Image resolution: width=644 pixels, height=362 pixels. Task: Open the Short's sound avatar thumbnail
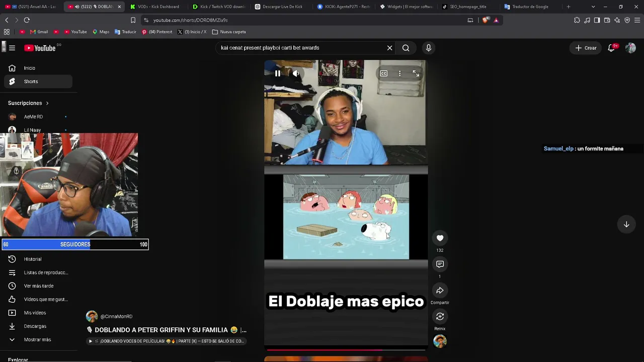click(x=440, y=341)
